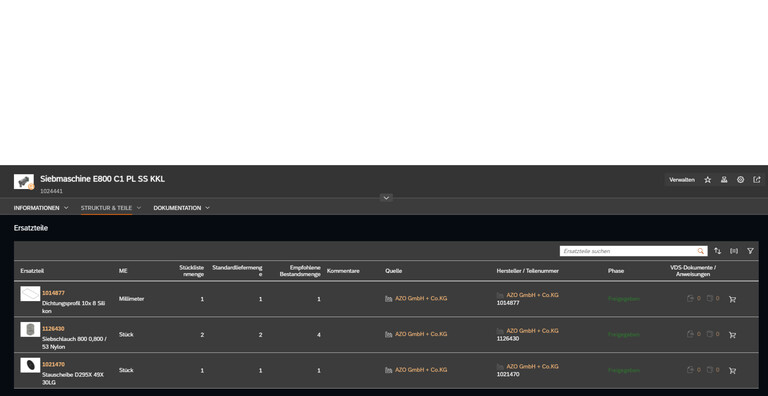Click the manufacturer icon in the 1021470 row

[x=500, y=367]
